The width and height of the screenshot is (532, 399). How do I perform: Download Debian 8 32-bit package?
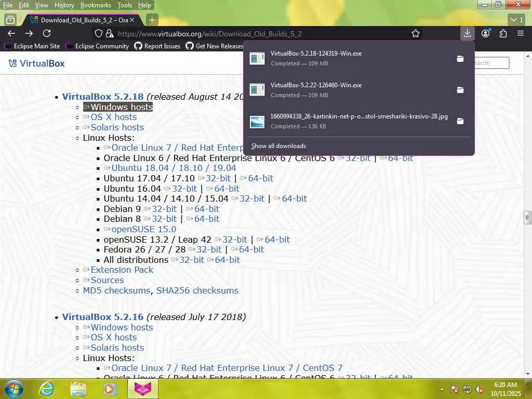coord(161,219)
